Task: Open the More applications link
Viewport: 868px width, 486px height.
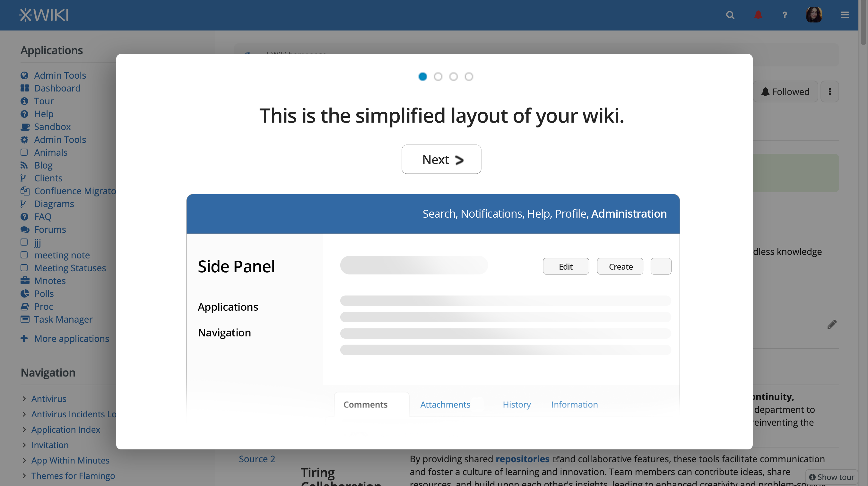Action: pyautogui.click(x=72, y=338)
